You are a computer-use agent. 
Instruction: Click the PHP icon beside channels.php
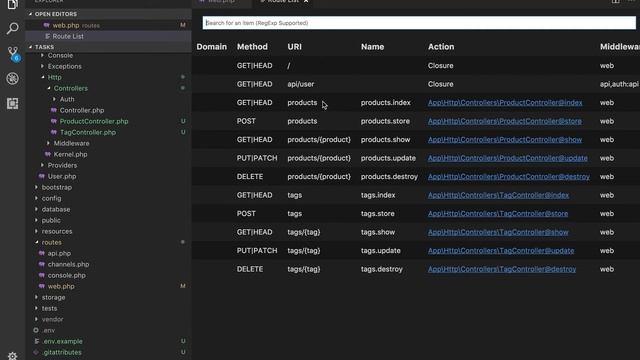click(42, 264)
